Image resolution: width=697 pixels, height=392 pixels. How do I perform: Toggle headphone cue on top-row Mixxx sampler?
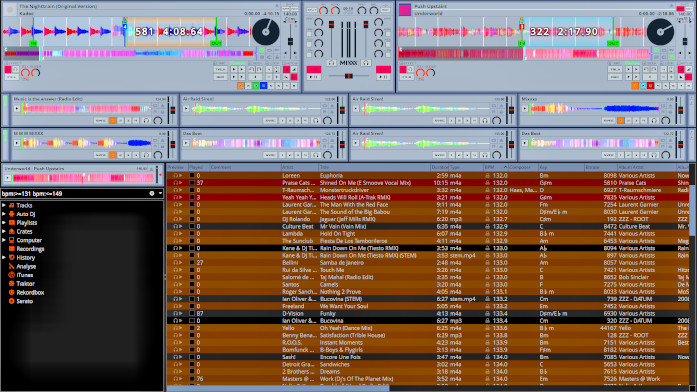click(653, 120)
